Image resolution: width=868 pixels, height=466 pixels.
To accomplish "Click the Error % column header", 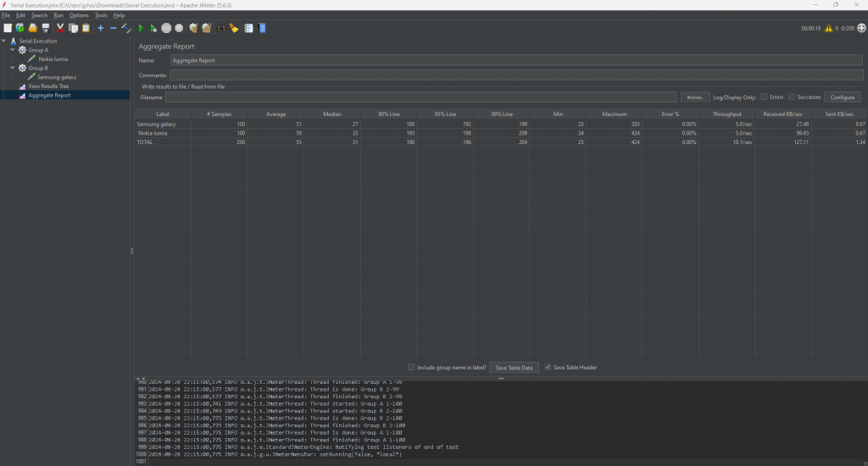I will pyautogui.click(x=670, y=114).
